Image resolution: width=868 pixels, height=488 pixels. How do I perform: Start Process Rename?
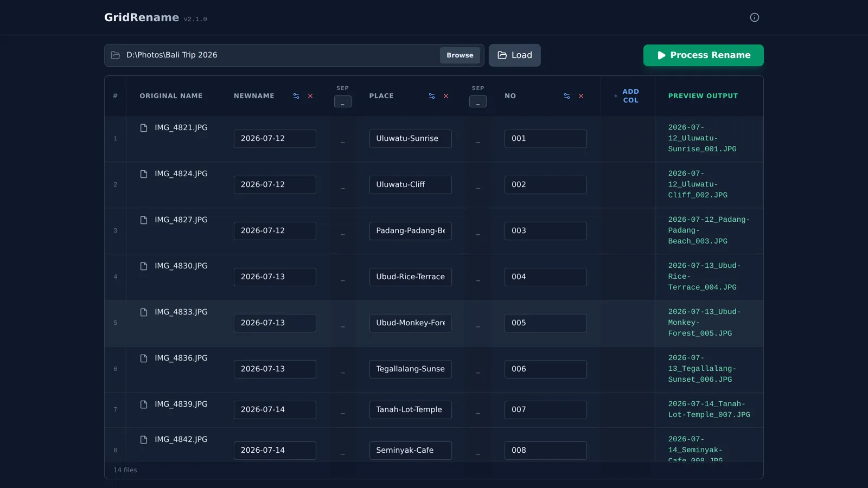(x=704, y=55)
